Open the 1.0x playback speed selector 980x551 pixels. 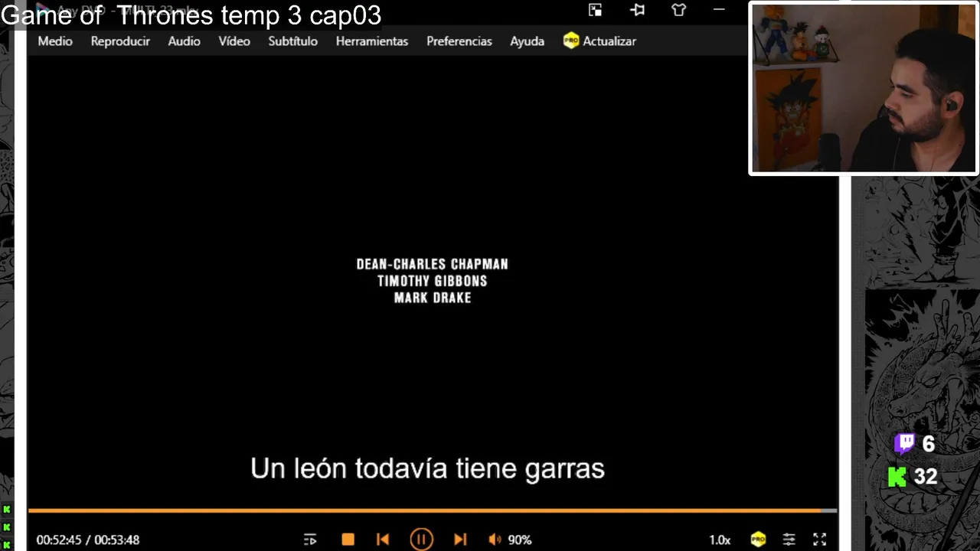point(720,540)
